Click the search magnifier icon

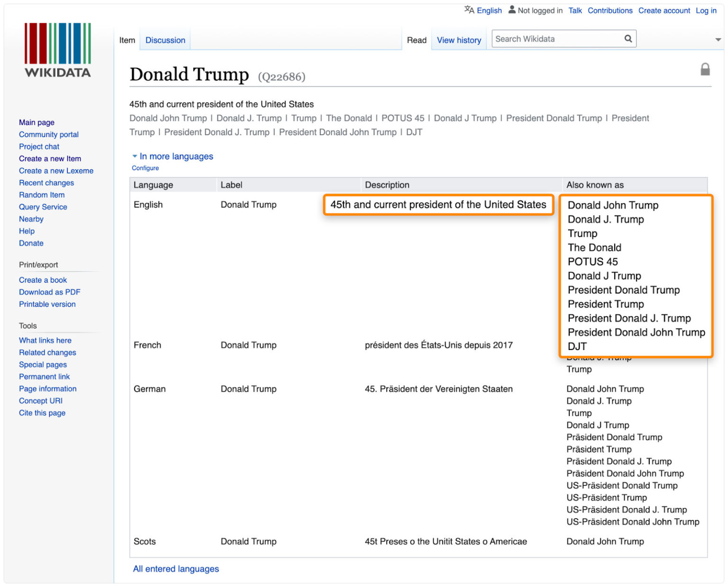(x=628, y=39)
